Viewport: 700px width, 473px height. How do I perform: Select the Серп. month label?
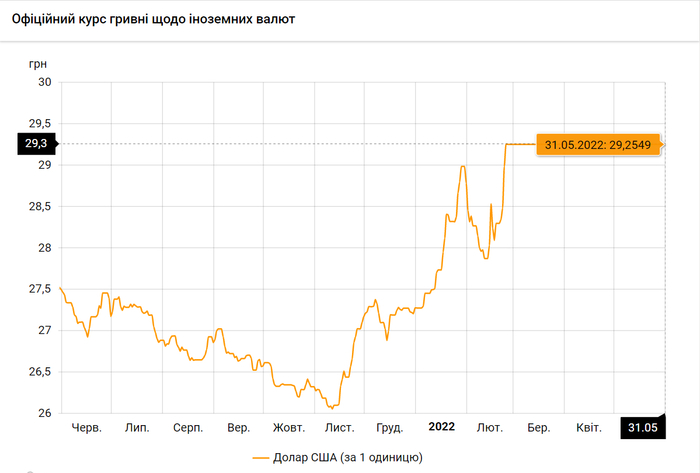point(188,427)
